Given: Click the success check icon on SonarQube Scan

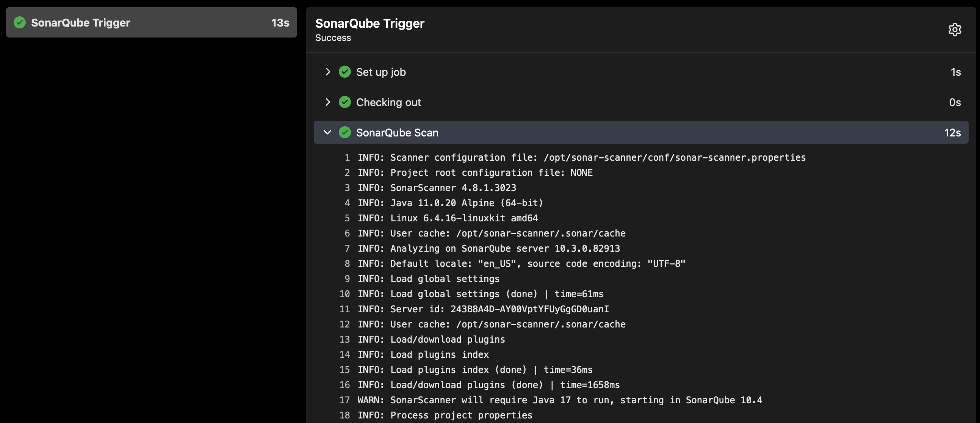Looking at the screenshot, I should (345, 132).
